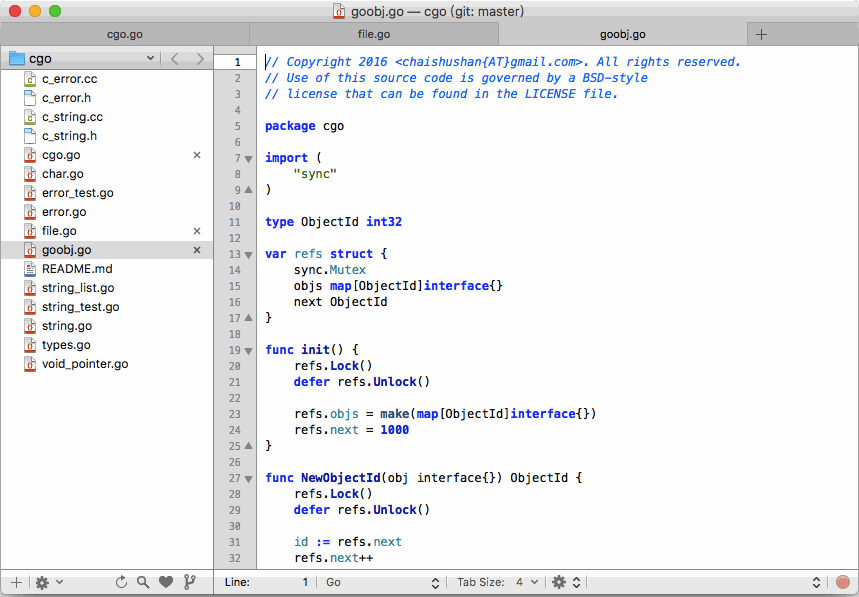Collapse refs struct fold at line 13

coord(248,255)
